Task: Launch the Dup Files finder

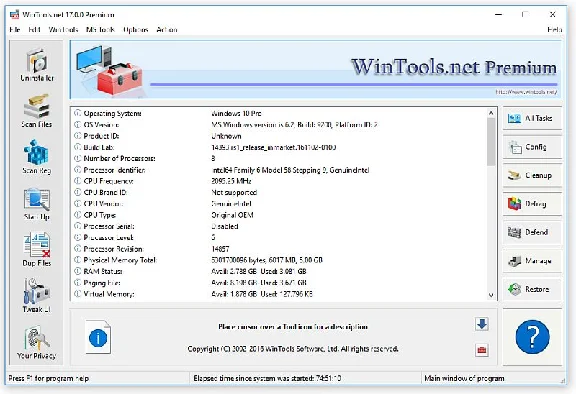Action: click(x=37, y=250)
